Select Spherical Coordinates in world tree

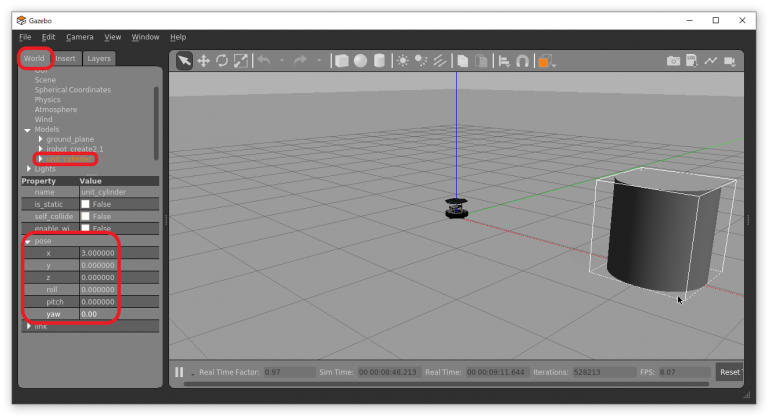click(73, 90)
